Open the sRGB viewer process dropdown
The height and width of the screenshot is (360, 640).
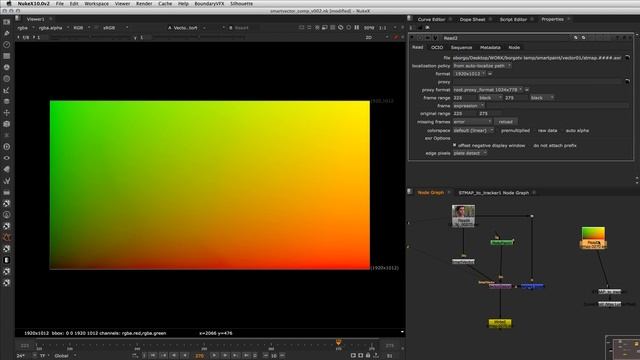115,28
